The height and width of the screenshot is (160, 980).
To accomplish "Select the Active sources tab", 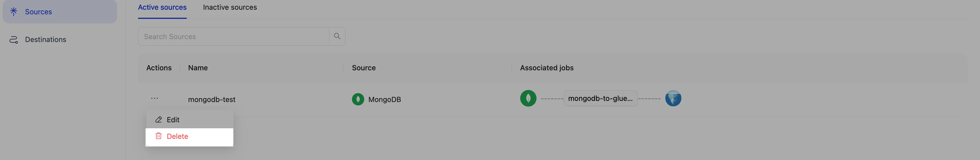I will tap(162, 7).
